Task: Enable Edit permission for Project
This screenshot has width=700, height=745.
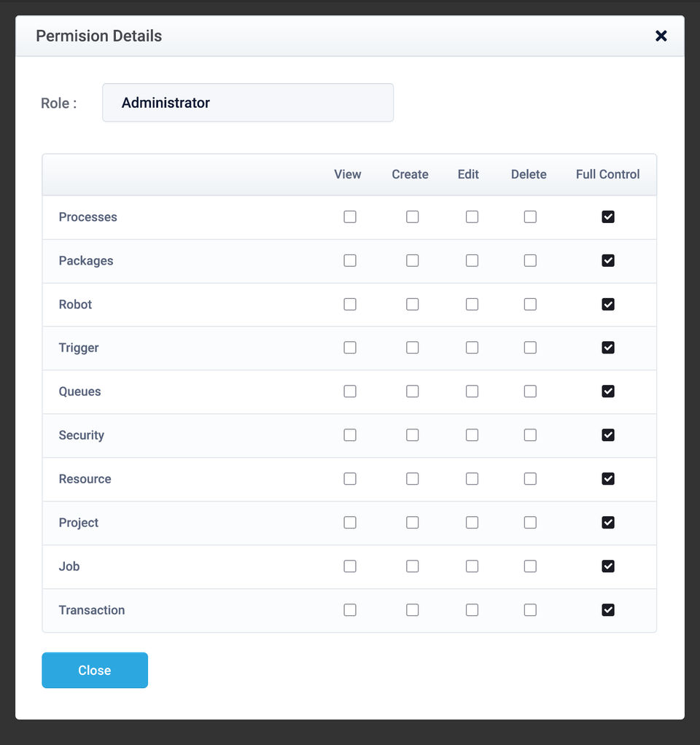Action: tap(472, 523)
